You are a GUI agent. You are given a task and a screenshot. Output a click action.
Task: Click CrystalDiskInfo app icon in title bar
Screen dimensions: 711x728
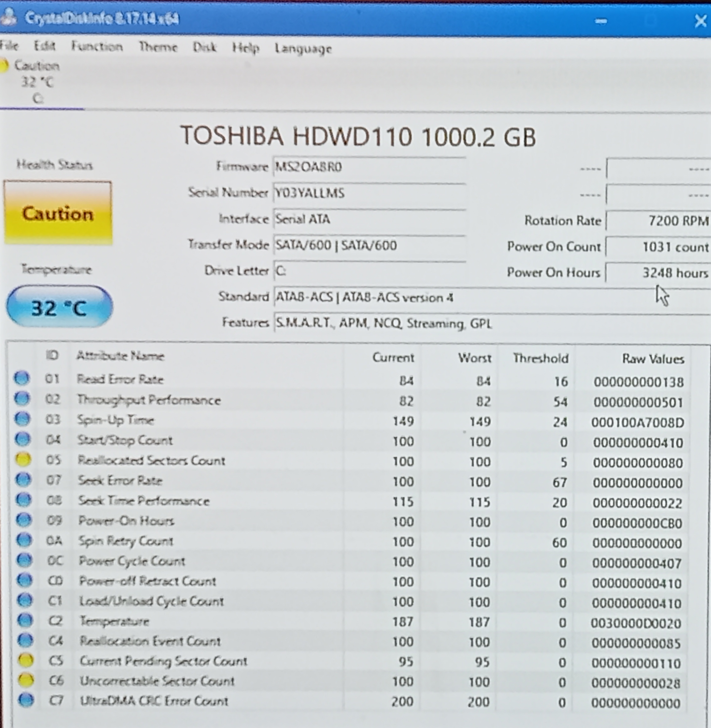pos(8,17)
